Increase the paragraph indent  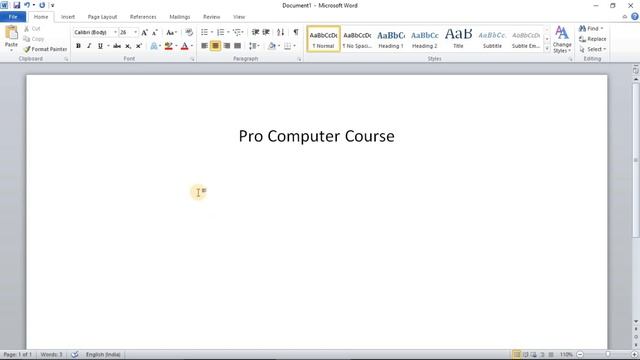click(x=266, y=32)
